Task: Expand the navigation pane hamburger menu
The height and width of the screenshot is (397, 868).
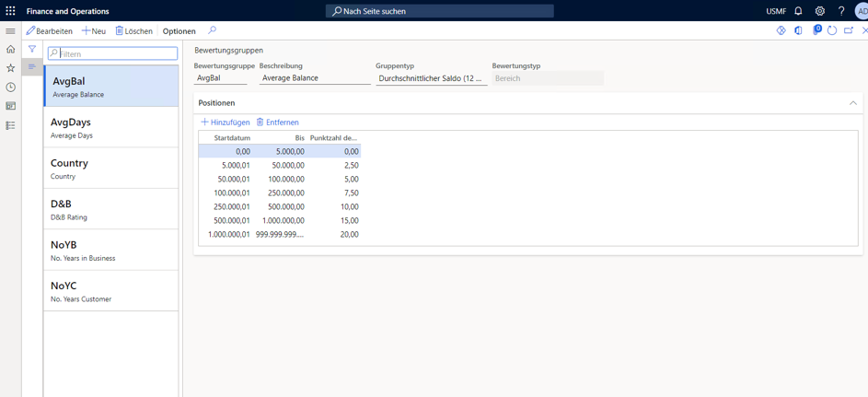Action: coord(10,30)
